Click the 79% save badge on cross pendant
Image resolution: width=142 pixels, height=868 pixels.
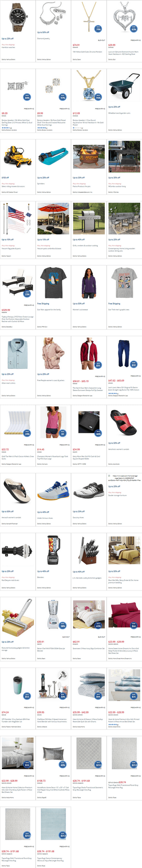click(x=98, y=29)
